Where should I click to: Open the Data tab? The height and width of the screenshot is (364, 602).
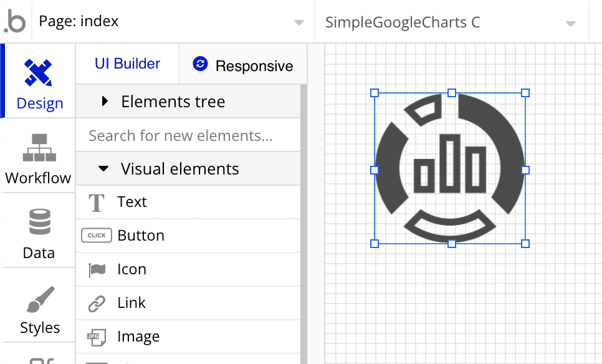point(39,234)
